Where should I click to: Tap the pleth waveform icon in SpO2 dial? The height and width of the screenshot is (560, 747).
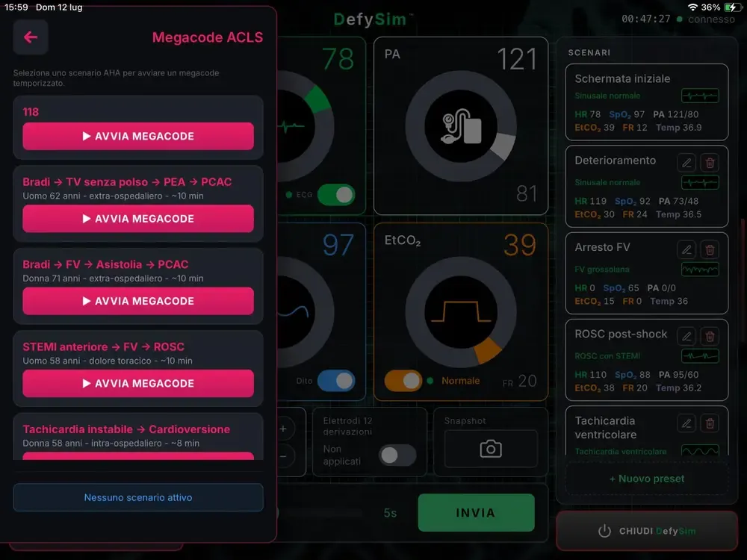click(294, 312)
